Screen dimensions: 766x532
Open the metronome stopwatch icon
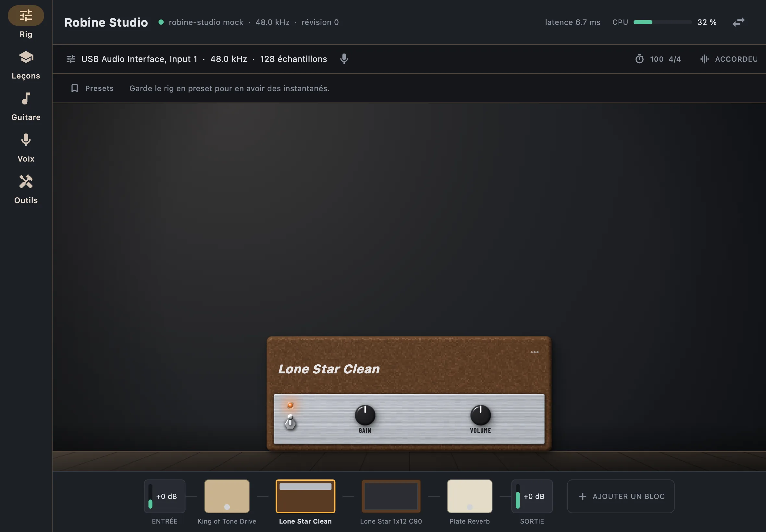point(639,59)
